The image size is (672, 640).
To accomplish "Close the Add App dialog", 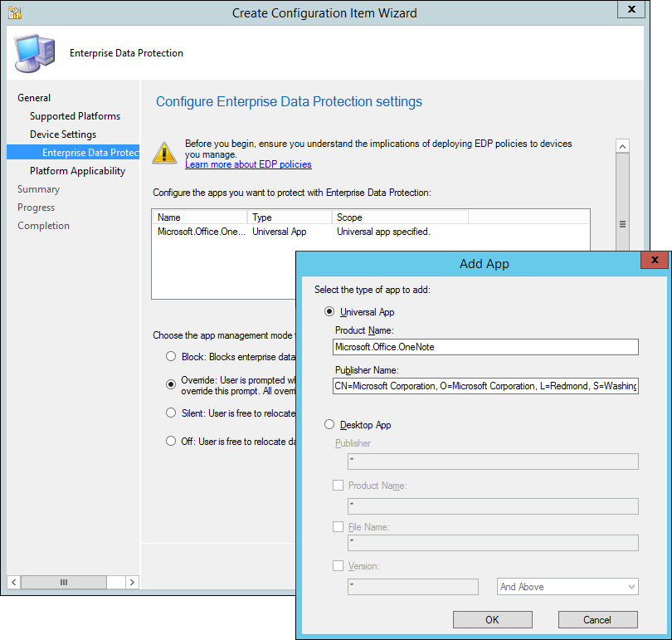I will (655, 261).
